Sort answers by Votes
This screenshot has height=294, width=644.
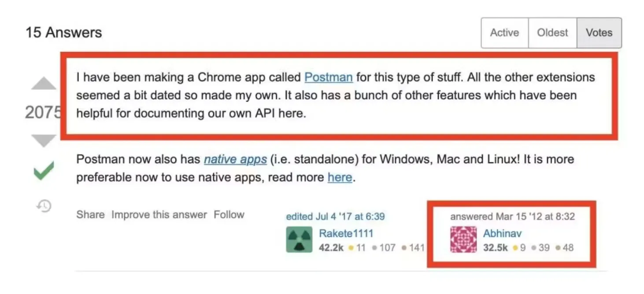point(599,33)
